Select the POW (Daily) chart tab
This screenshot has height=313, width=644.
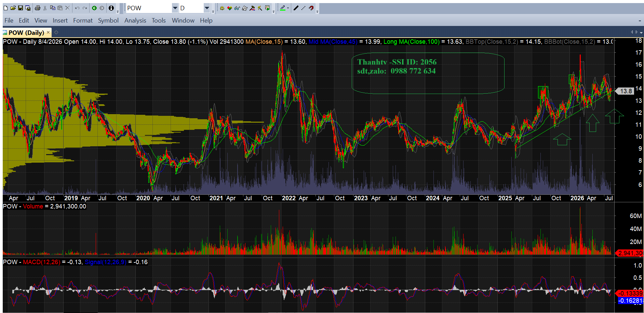coord(26,32)
